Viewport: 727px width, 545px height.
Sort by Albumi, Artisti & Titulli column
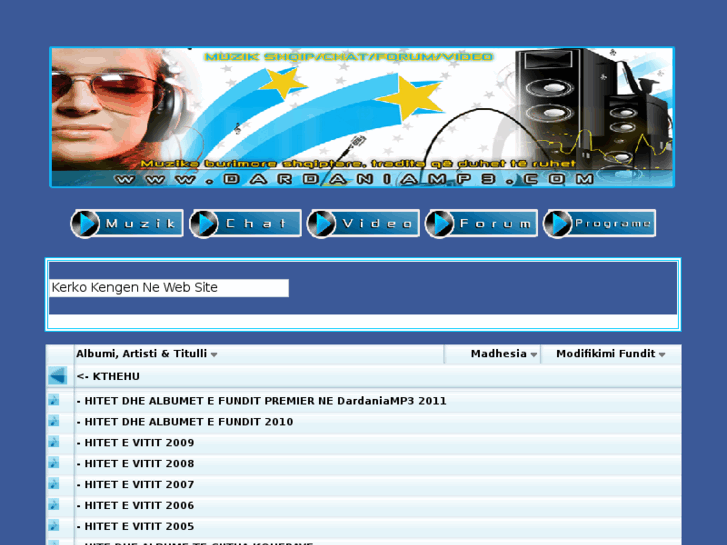click(147, 354)
